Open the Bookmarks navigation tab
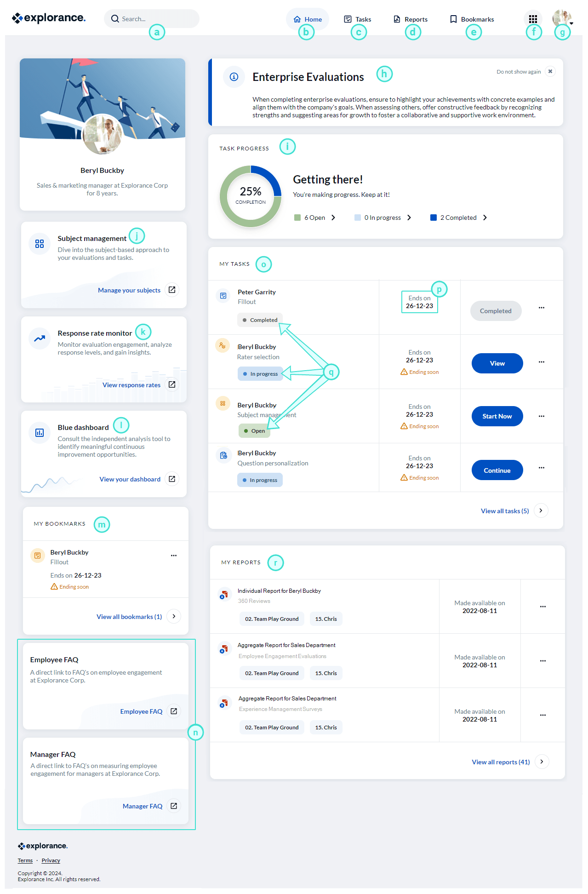 click(472, 19)
